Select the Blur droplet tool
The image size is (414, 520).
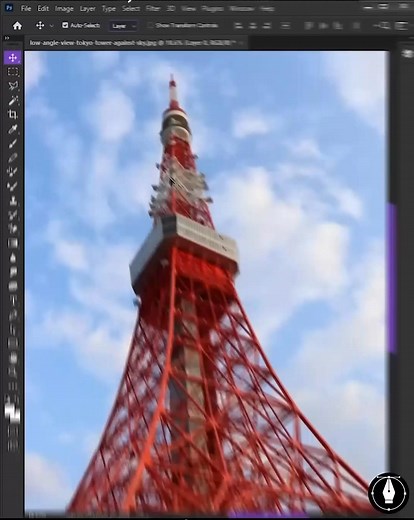(x=13, y=257)
